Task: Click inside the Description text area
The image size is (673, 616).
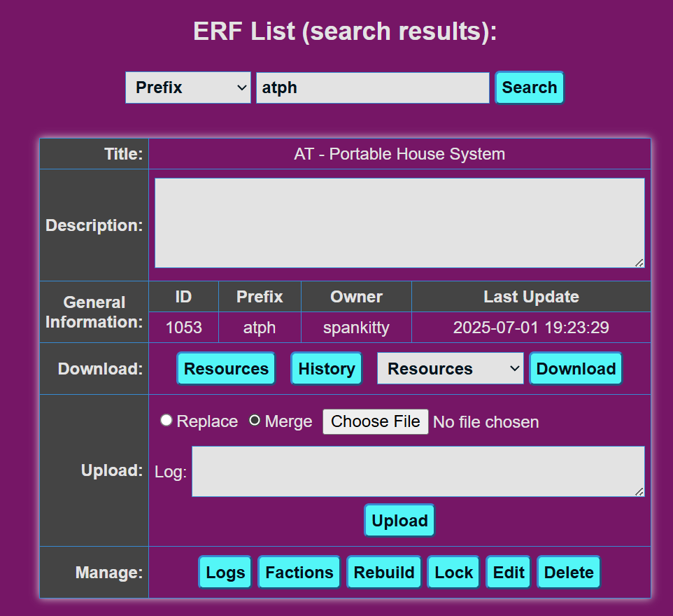Action: coord(399,223)
